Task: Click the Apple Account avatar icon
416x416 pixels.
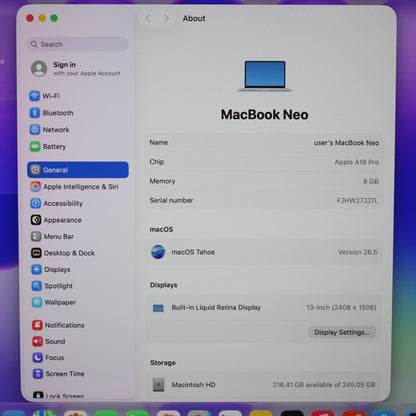Action: [39, 68]
